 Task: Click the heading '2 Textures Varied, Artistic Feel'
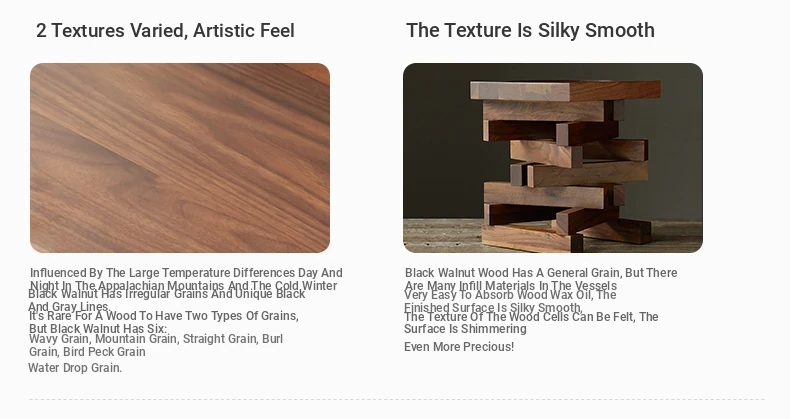point(165,30)
